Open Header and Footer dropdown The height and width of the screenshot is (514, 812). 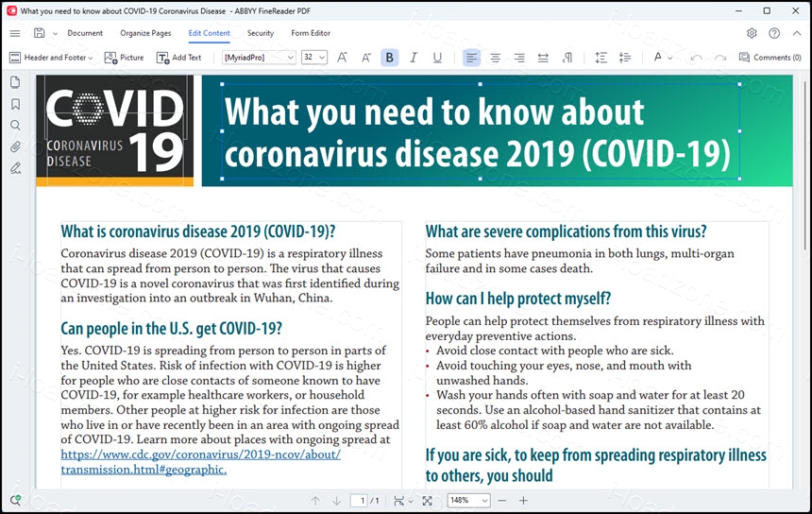tap(51, 58)
